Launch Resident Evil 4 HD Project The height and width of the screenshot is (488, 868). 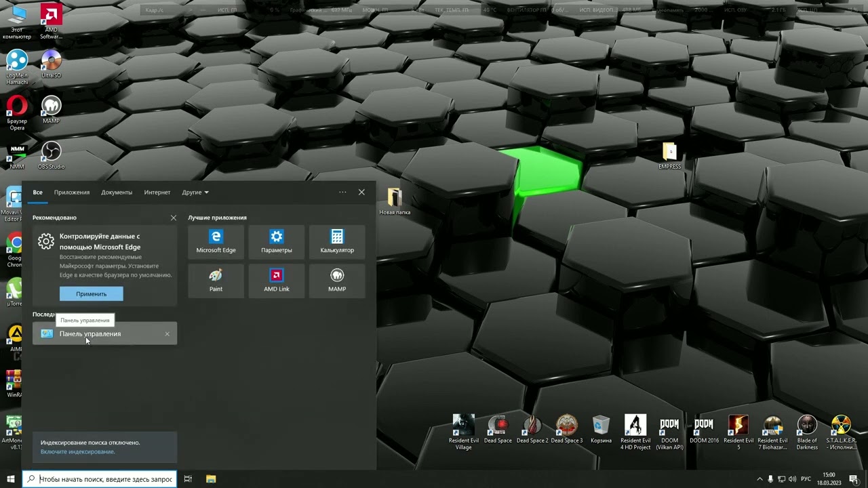tap(635, 432)
